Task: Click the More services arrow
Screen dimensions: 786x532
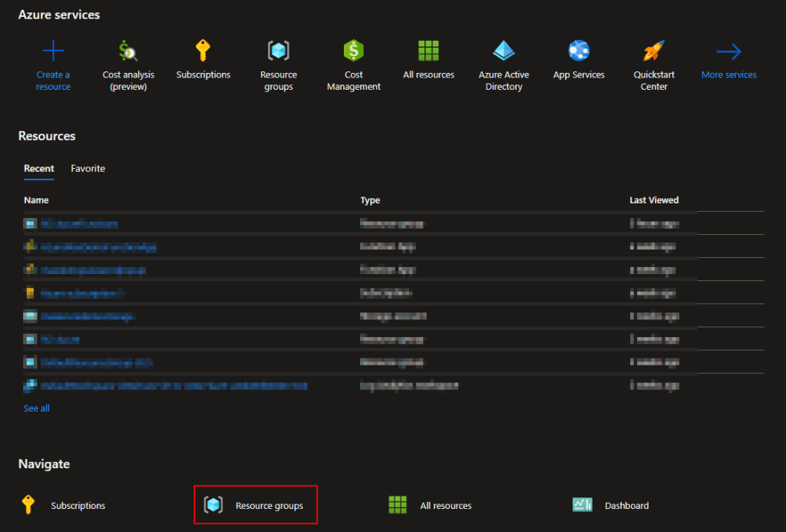Action: (728, 52)
